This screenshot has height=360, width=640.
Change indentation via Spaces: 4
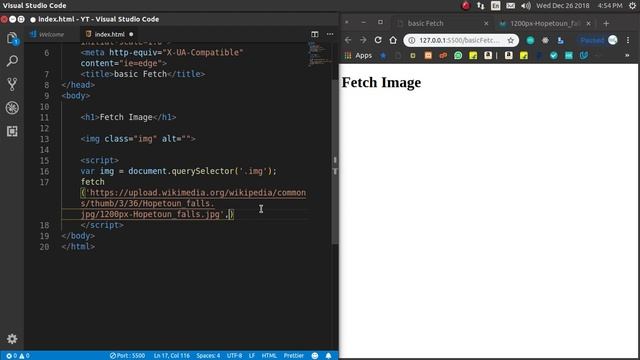tap(208, 356)
